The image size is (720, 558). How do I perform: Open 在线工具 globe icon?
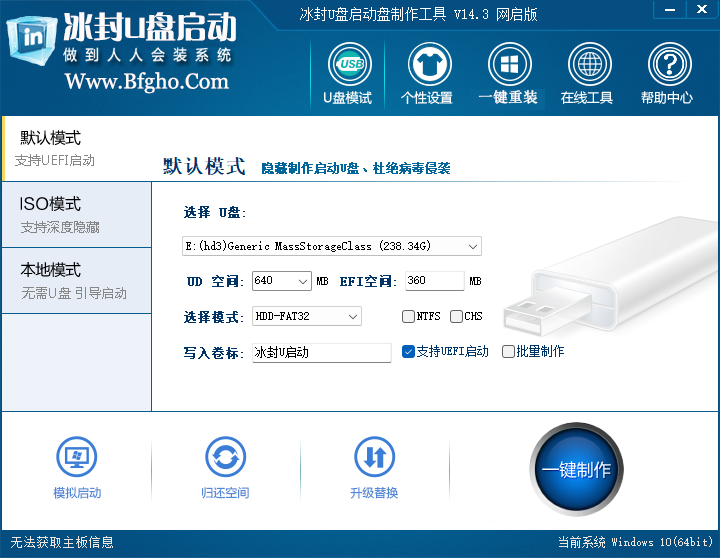[589, 64]
